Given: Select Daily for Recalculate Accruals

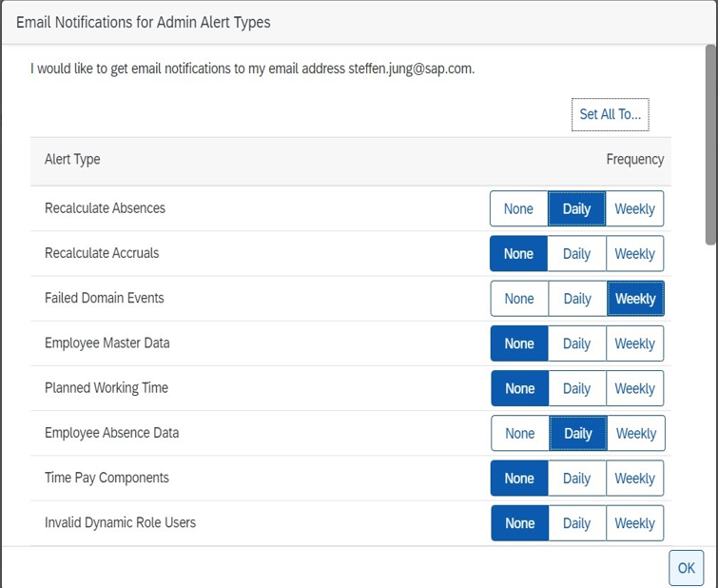Looking at the screenshot, I should (x=576, y=253).
